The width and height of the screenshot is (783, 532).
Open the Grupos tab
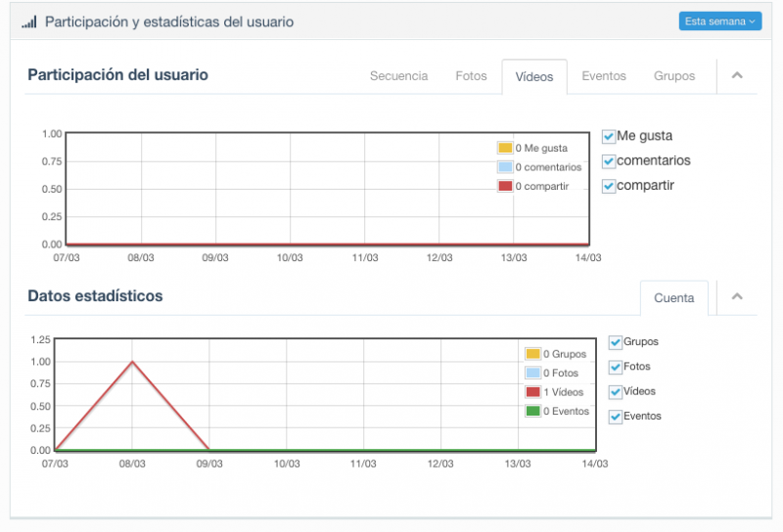point(674,76)
